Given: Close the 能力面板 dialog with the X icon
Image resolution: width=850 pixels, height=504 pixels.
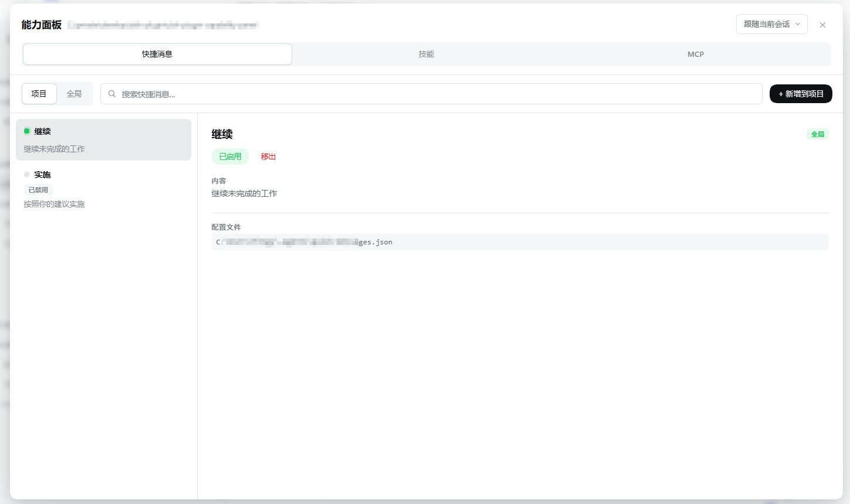Looking at the screenshot, I should (x=822, y=25).
